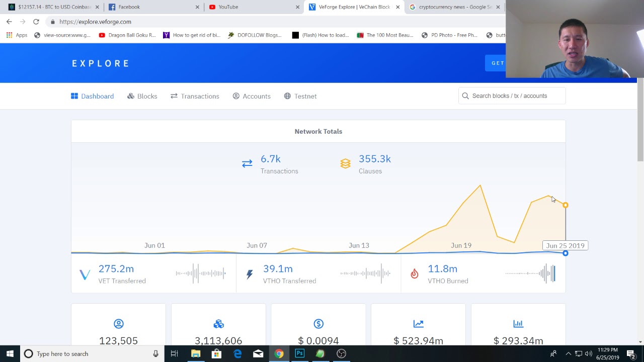The image size is (644, 362).
Task: Switch to Testnet
Action: click(x=300, y=96)
